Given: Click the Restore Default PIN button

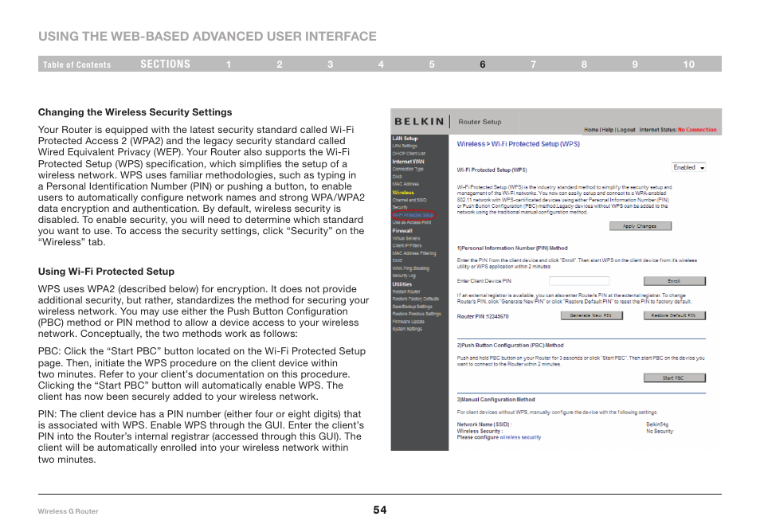Looking at the screenshot, I should point(675,315).
